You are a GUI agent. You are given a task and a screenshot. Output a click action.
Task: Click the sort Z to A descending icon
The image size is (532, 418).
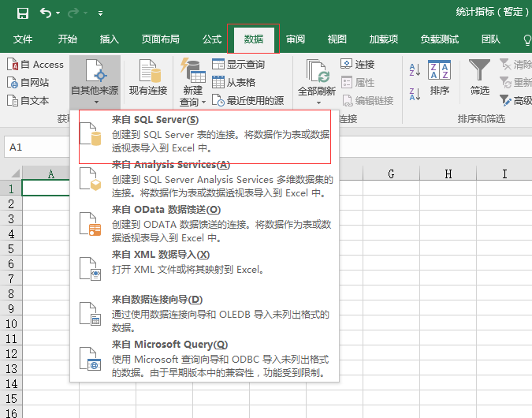(415, 94)
